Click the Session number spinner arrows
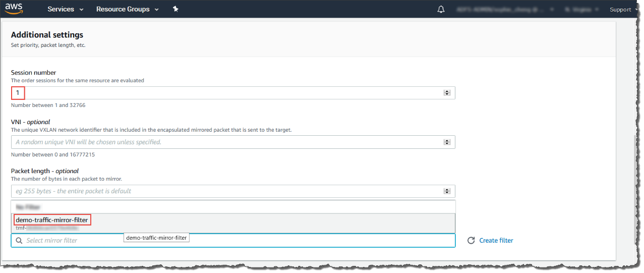Screen dimensions: 644x273 click(x=447, y=93)
